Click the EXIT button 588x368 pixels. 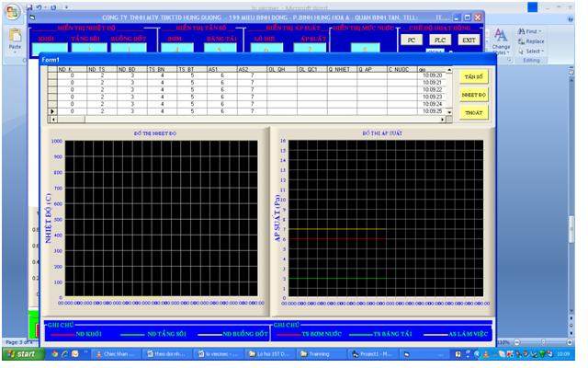point(469,40)
